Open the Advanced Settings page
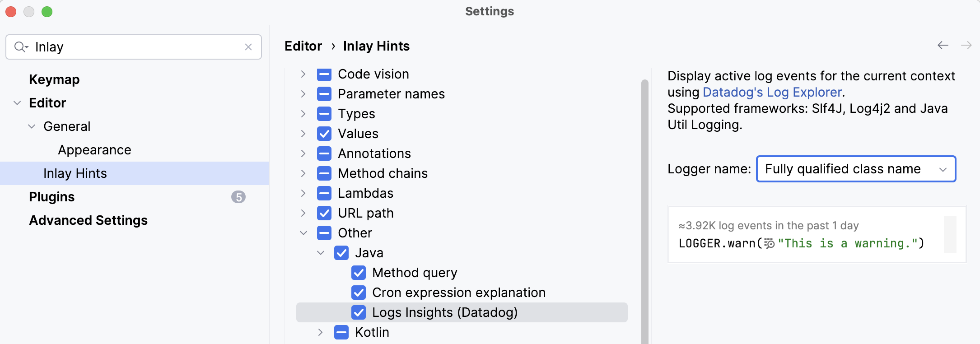Image resolution: width=980 pixels, height=344 pixels. point(89,220)
